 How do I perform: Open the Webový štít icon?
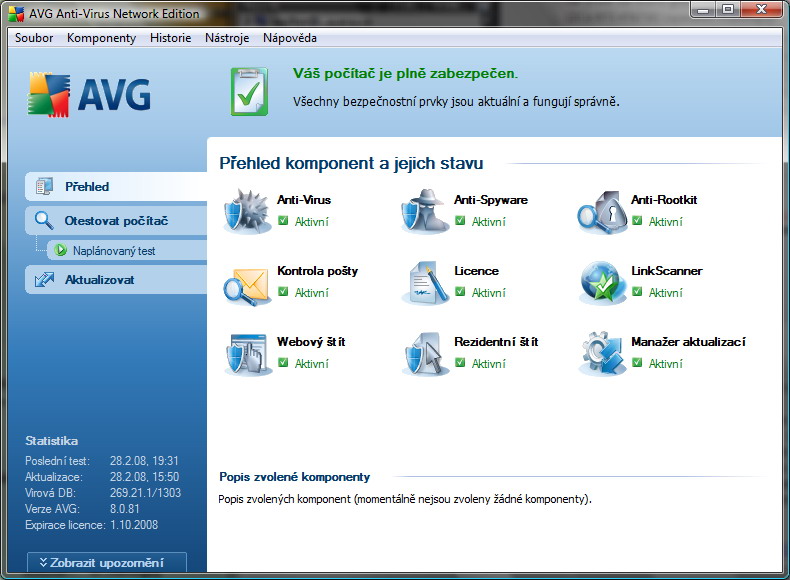[247, 354]
